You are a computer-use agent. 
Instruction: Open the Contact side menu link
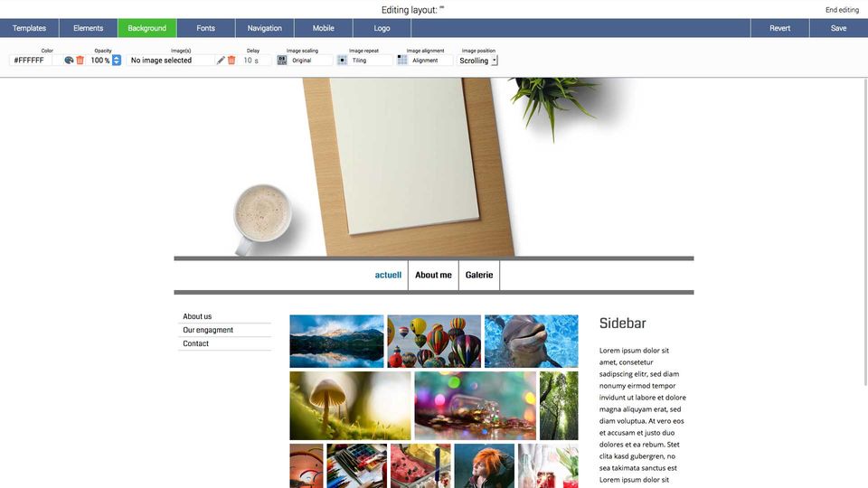click(x=196, y=343)
